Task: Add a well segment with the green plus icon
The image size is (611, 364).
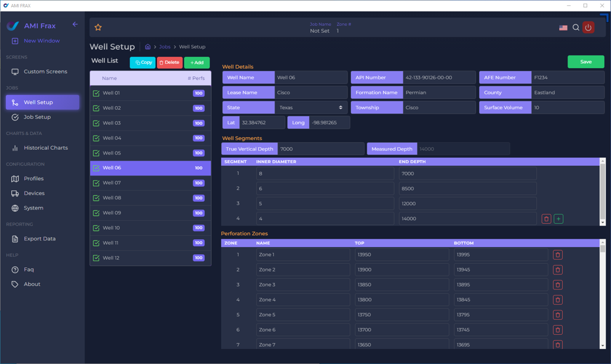Action: pyautogui.click(x=558, y=218)
